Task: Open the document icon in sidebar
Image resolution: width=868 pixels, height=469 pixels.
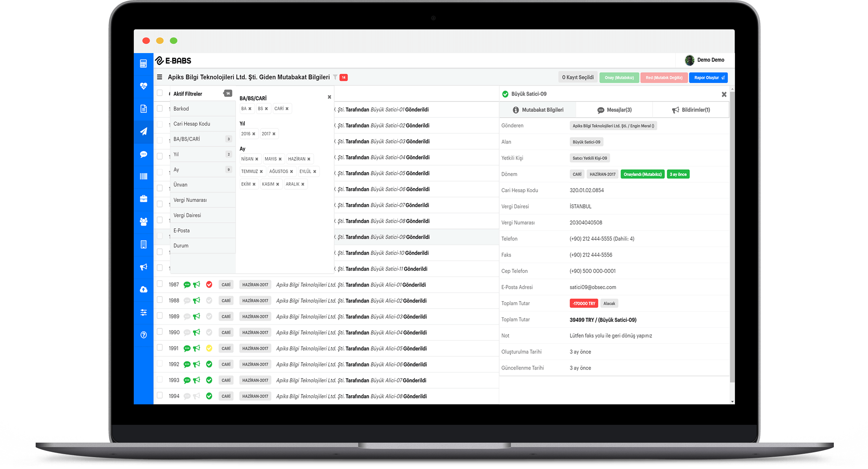Action: click(x=143, y=109)
